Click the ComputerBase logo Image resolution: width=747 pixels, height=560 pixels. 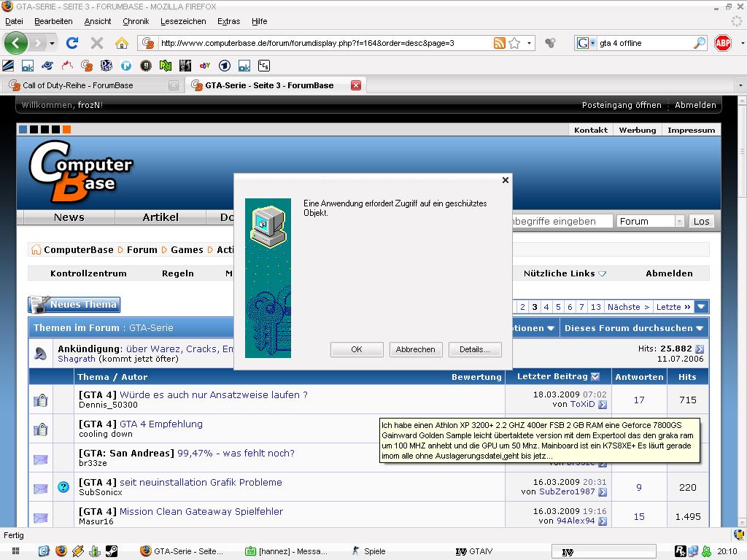click(81, 172)
